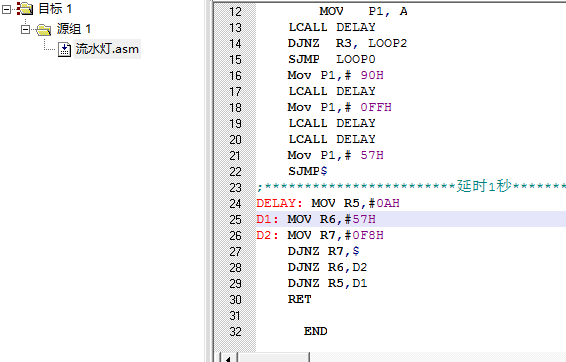Viewport: 566px width, 362px height.
Task: Click the SJMP LOOP0 instruction
Action: click(332, 59)
